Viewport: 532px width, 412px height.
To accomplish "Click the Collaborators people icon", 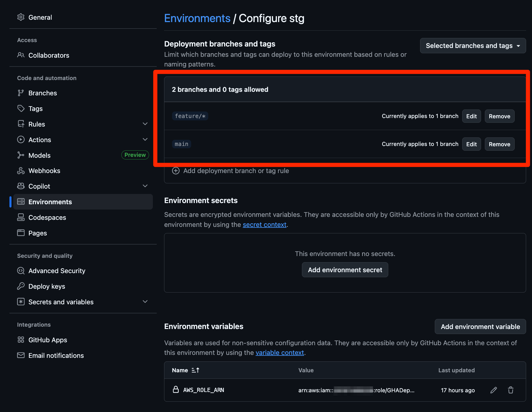I will click(x=21, y=55).
